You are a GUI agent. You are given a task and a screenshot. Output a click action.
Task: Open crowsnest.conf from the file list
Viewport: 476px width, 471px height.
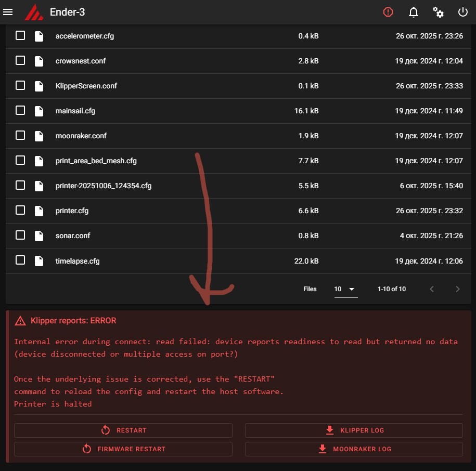(x=238, y=61)
